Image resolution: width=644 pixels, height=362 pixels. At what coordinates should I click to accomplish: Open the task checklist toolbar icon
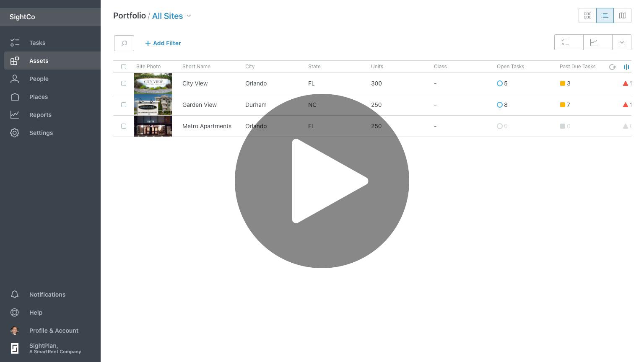tap(566, 42)
